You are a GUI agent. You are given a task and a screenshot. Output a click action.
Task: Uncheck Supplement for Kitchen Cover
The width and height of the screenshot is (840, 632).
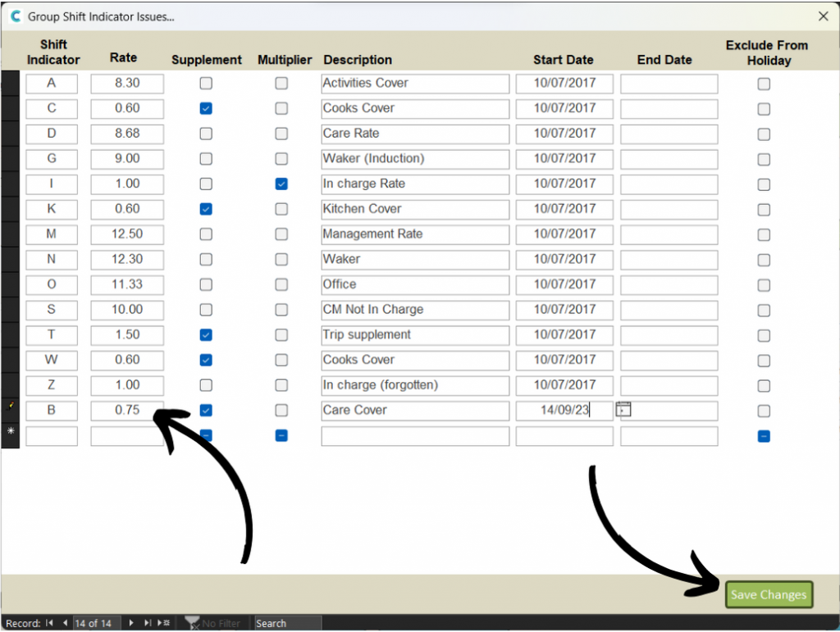[206, 209]
